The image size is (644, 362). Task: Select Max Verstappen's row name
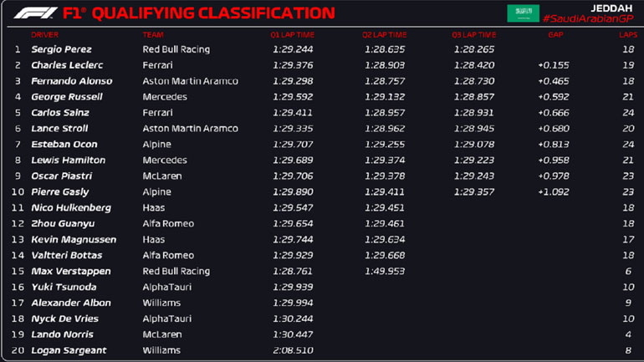pyautogui.click(x=64, y=272)
